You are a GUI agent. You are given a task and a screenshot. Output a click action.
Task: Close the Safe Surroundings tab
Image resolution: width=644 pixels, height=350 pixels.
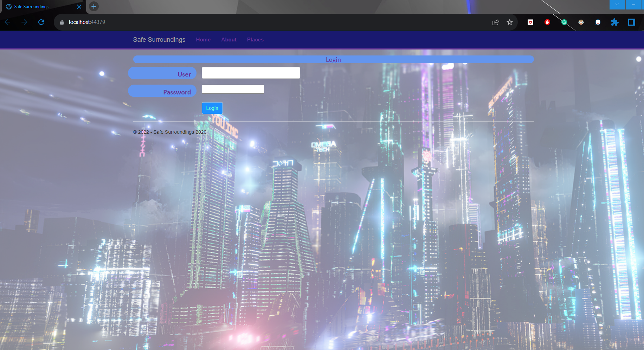79,7
